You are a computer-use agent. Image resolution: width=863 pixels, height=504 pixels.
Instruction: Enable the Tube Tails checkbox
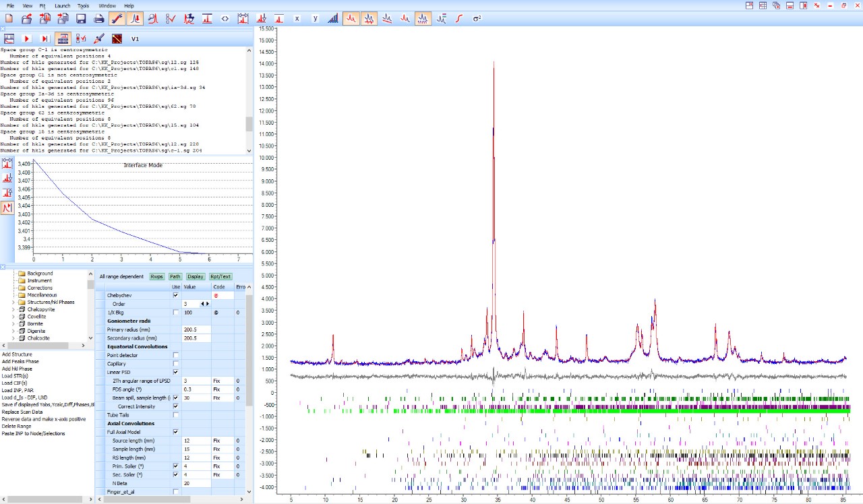[175, 414]
